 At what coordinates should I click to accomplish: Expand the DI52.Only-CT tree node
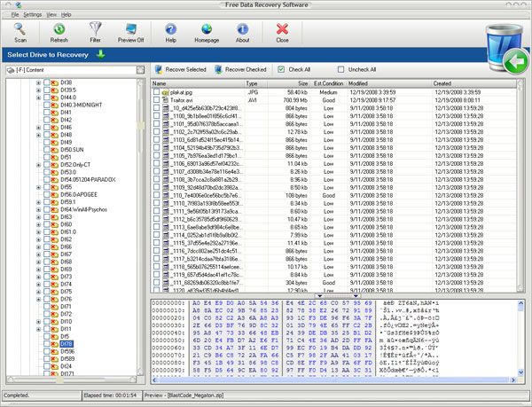point(39,164)
